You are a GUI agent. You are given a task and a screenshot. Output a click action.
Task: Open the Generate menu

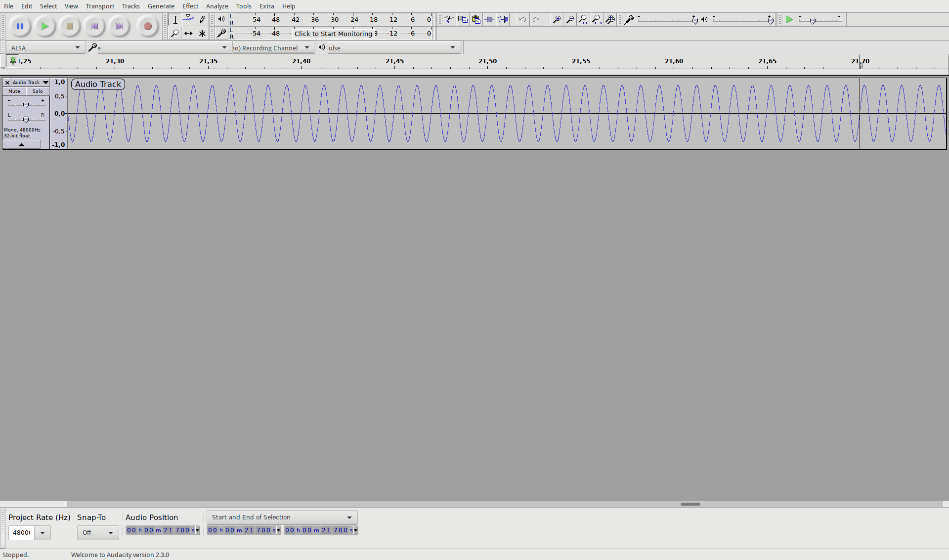point(161,6)
